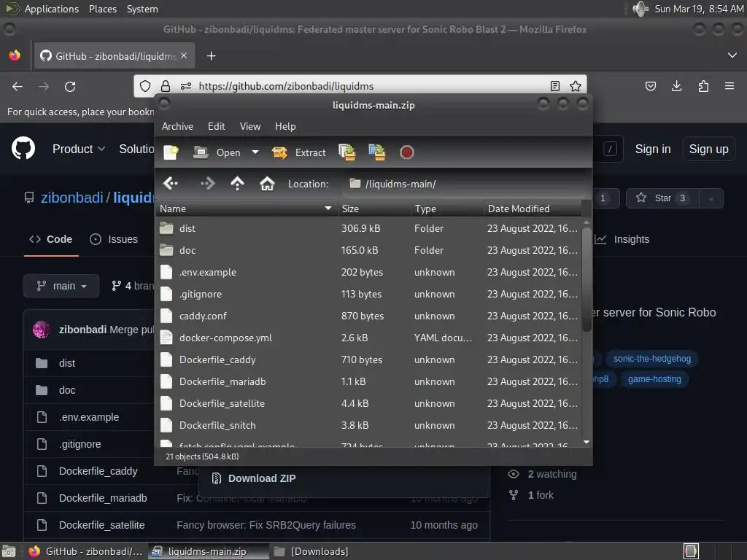Click the add files to archive icon
The image size is (747, 560).
click(347, 152)
